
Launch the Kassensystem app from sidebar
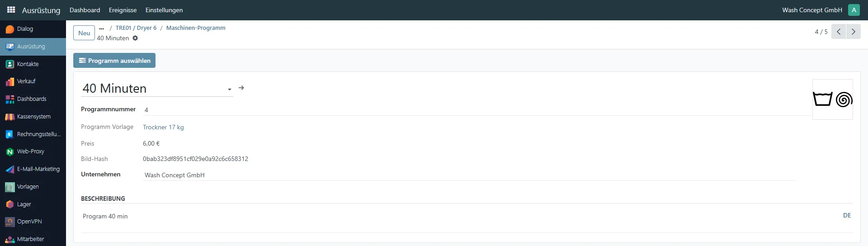tap(33, 117)
